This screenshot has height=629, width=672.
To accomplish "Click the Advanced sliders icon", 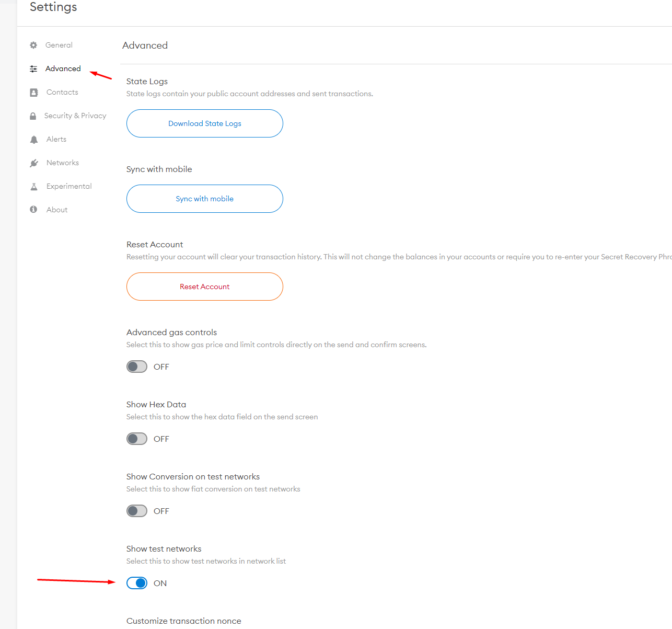I will click(33, 68).
